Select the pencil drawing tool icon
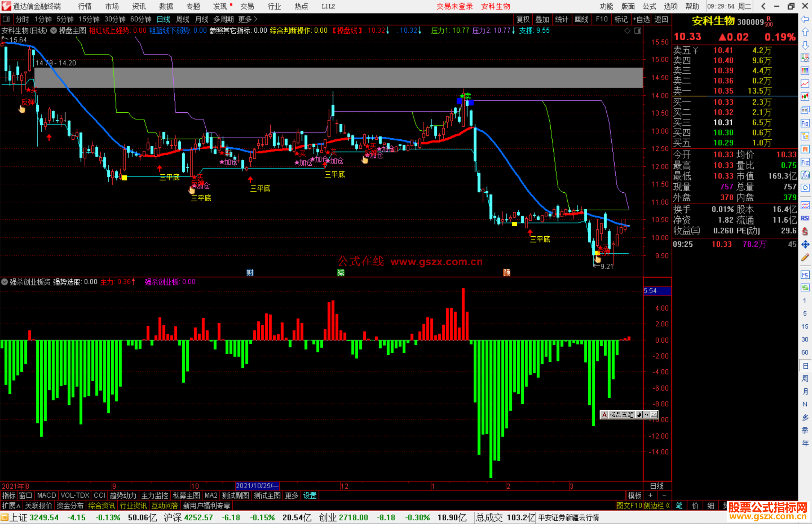 [805, 257]
